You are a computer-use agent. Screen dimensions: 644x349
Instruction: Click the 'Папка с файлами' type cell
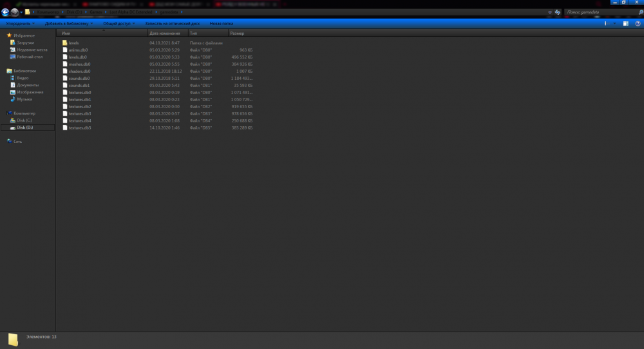tap(206, 42)
